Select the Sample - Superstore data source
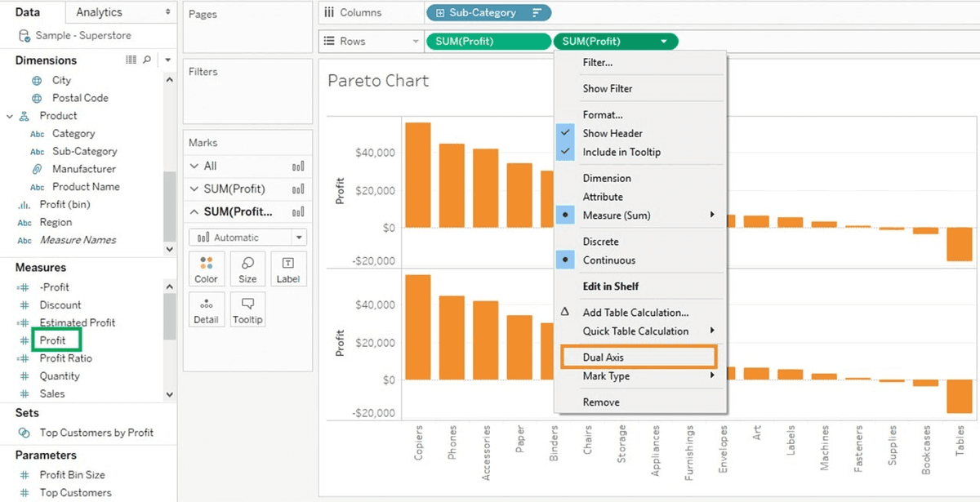This screenshot has width=980, height=502. [x=84, y=36]
